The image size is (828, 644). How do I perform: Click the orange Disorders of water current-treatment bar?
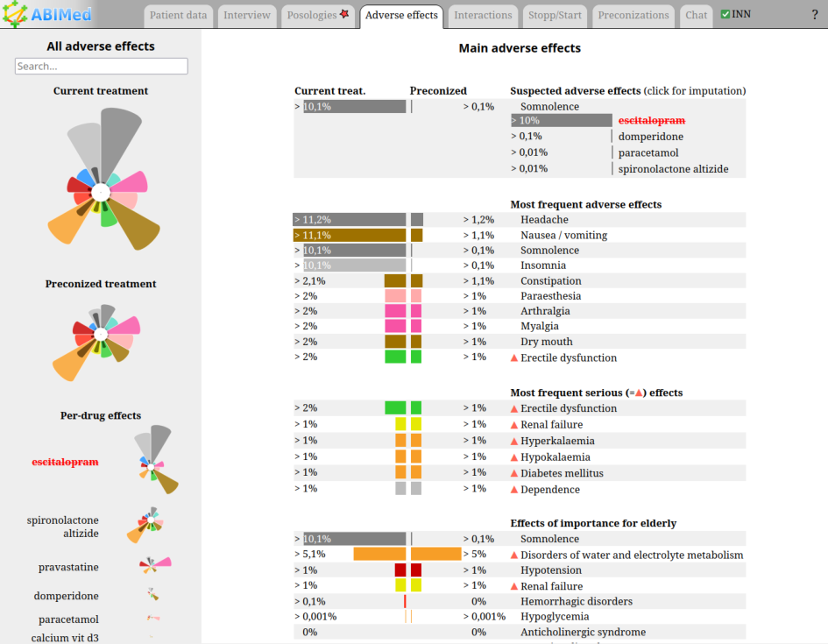[x=379, y=554]
